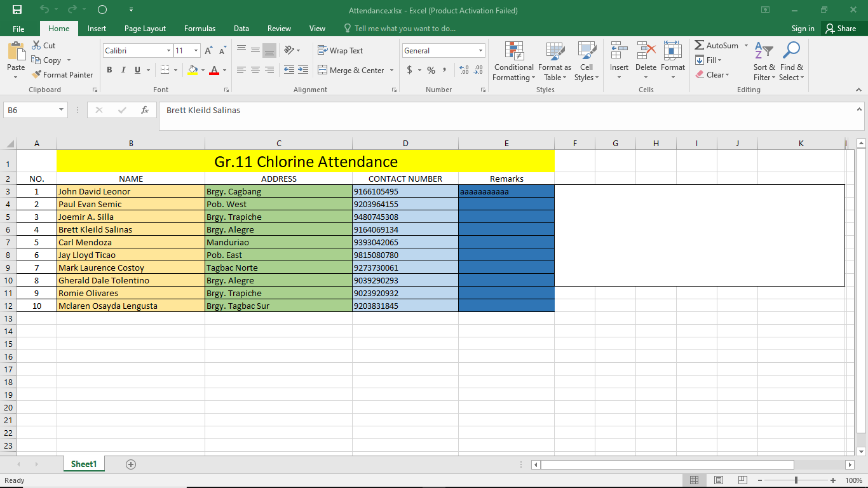
Task: Click the Sign in link
Action: coord(803,28)
